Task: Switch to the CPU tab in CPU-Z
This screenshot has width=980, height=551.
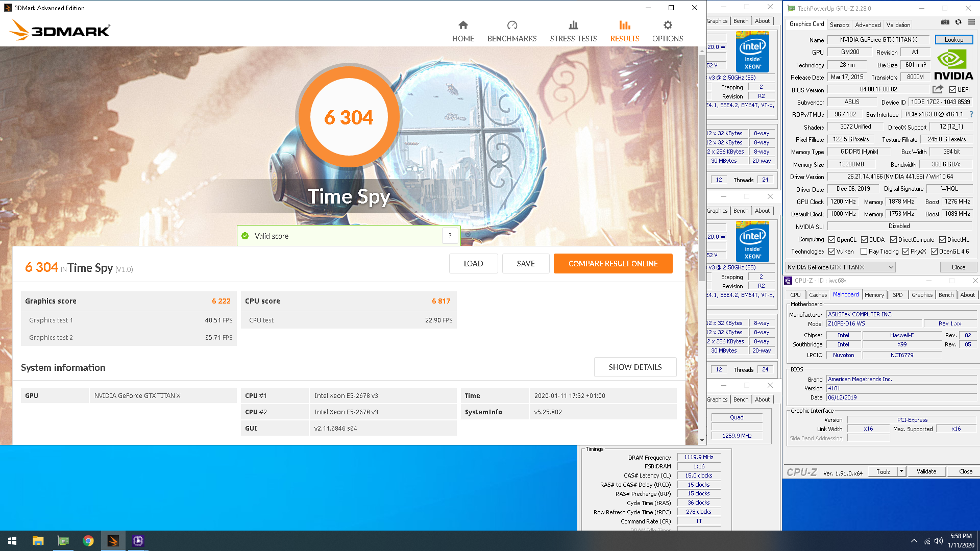Action: tap(795, 294)
